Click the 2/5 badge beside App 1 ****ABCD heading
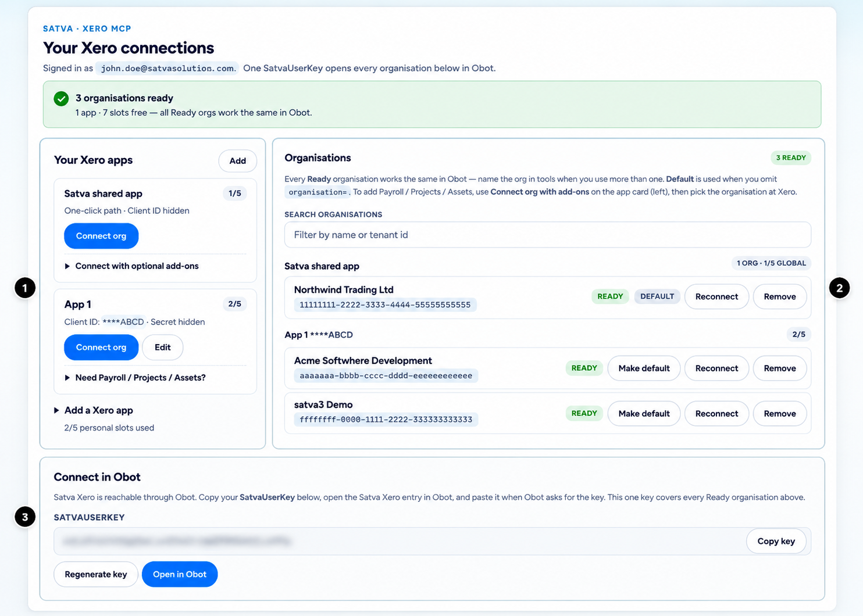This screenshot has width=863, height=616. coord(799,334)
